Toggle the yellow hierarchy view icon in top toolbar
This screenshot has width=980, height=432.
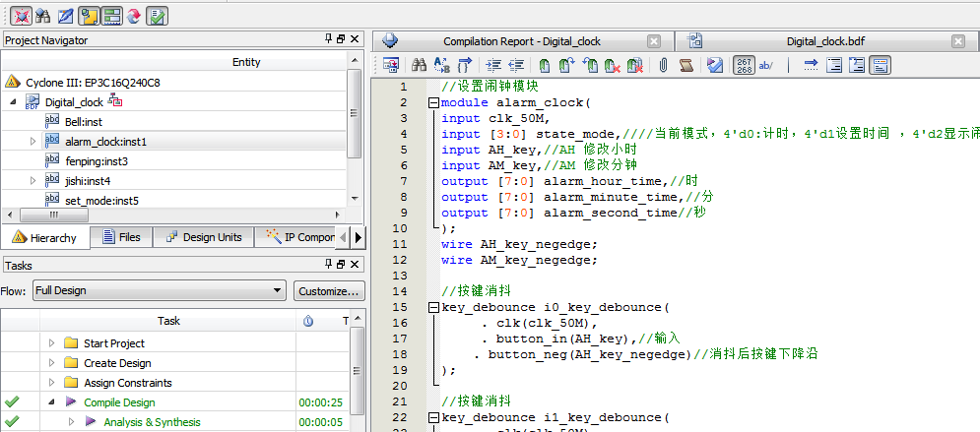(89, 16)
